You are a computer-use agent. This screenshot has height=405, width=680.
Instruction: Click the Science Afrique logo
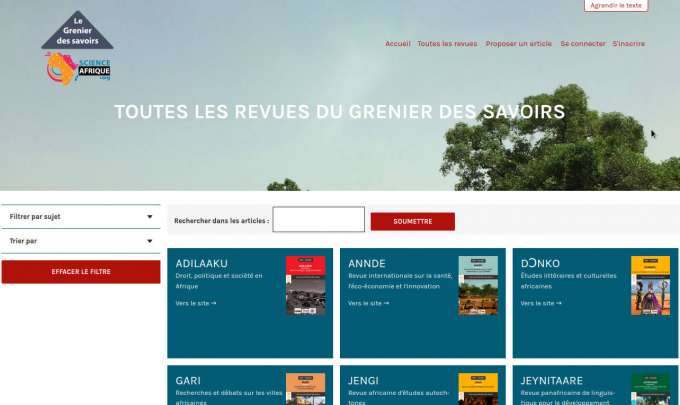click(x=78, y=69)
